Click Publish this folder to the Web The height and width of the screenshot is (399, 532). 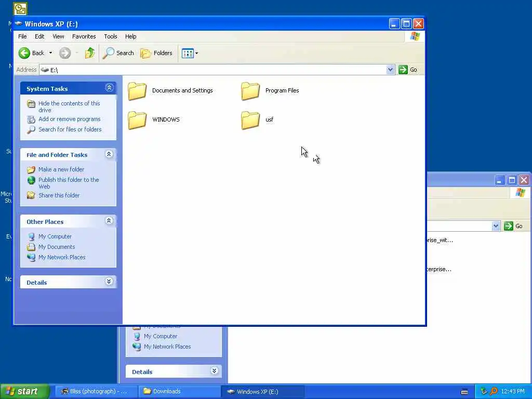click(x=69, y=183)
